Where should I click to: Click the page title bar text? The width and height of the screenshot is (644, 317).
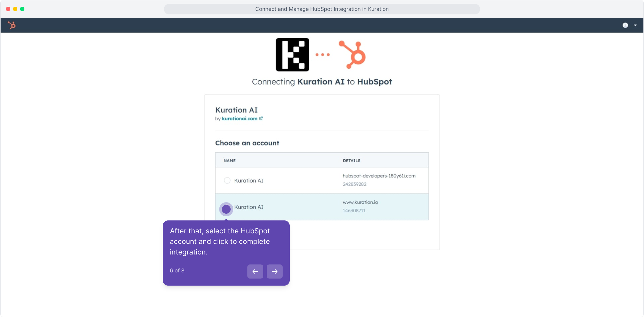point(322,9)
